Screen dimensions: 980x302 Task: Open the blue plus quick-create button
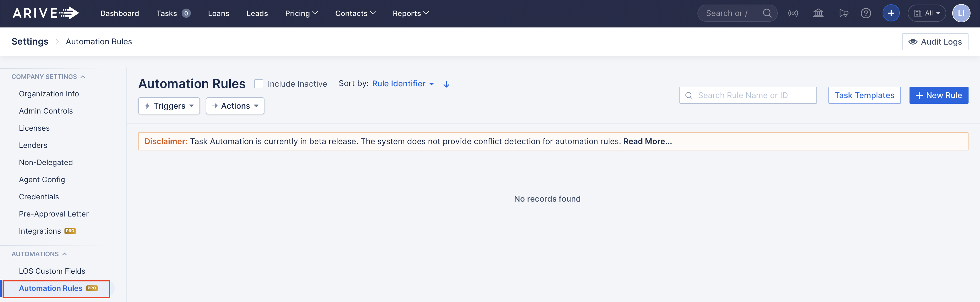click(x=891, y=13)
